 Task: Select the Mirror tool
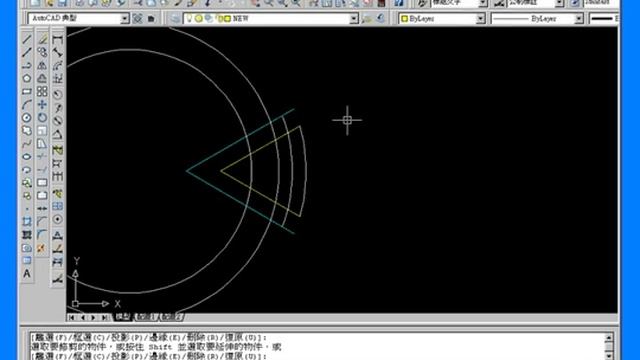(42, 66)
